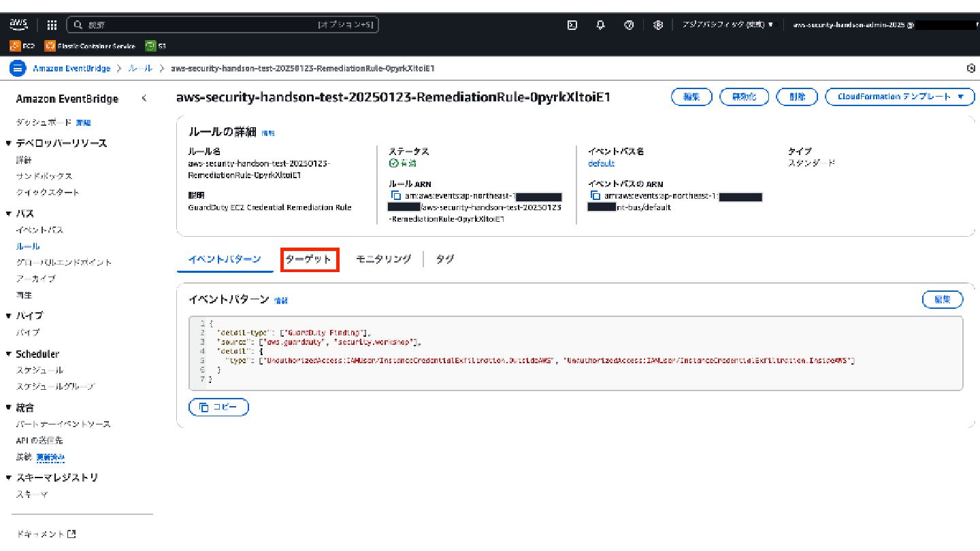Open Elastic Container Service shortcut

(x=90, y=46)
